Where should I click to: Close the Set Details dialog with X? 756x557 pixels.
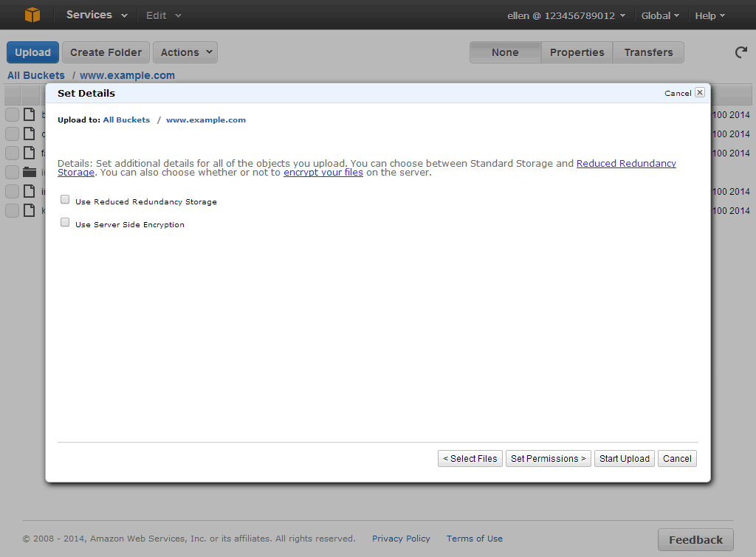coord(699,93)
